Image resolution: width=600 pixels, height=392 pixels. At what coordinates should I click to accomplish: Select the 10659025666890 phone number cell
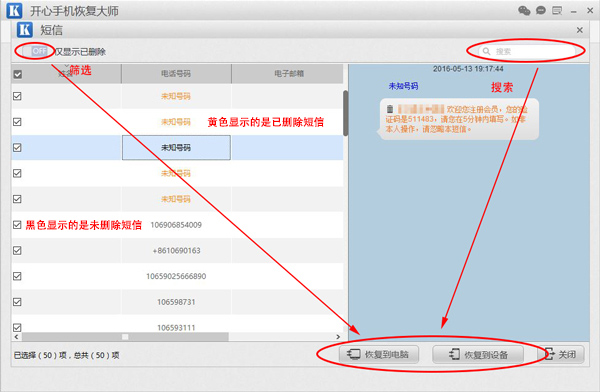pyautogui.click(x=176, y=276)
